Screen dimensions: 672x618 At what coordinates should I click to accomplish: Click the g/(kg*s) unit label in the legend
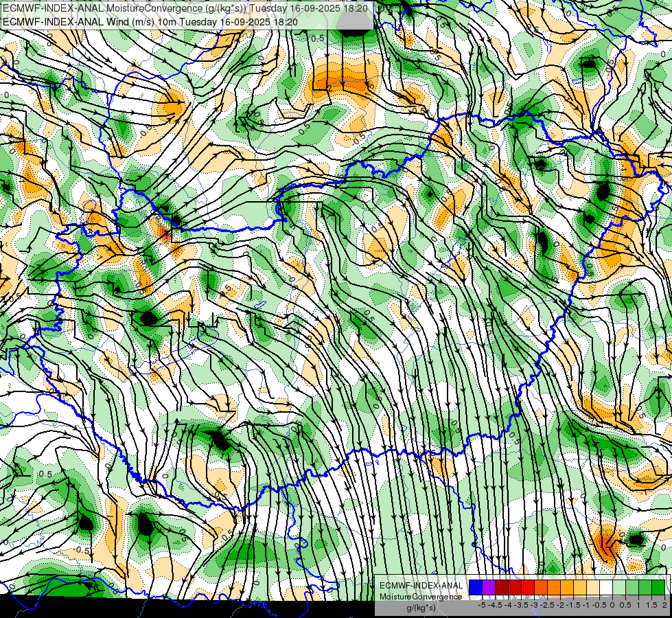[421, 608]
